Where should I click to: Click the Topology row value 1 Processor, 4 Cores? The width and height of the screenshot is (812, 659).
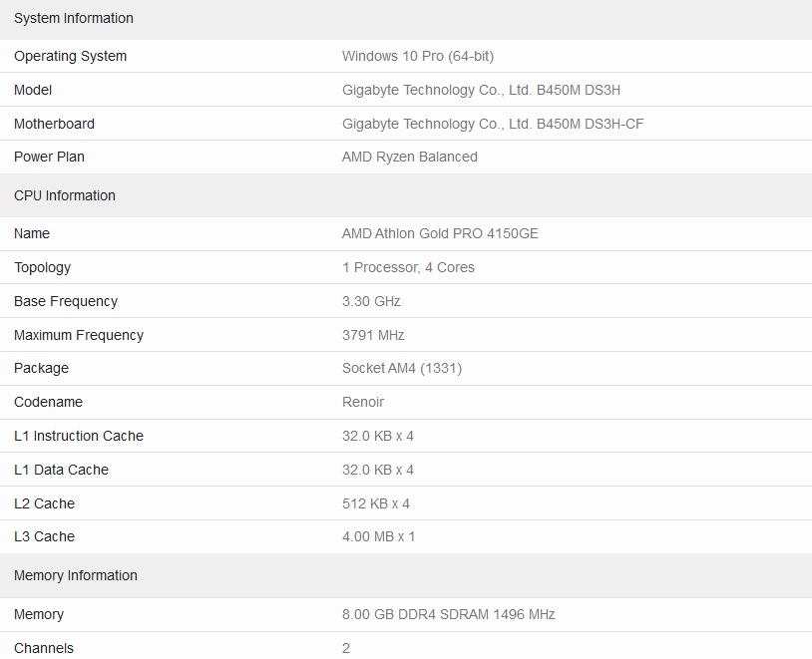[408, 267]
